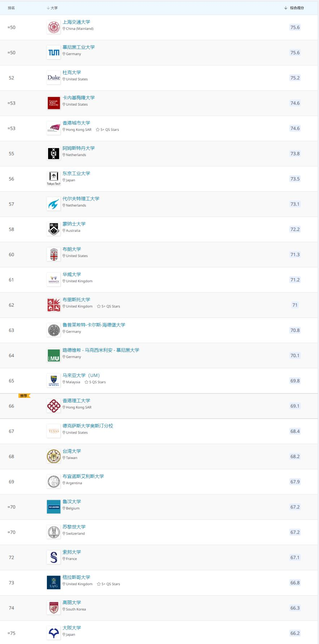
Task: Sort by 大学 column header
Action: [x=52, y=8]
